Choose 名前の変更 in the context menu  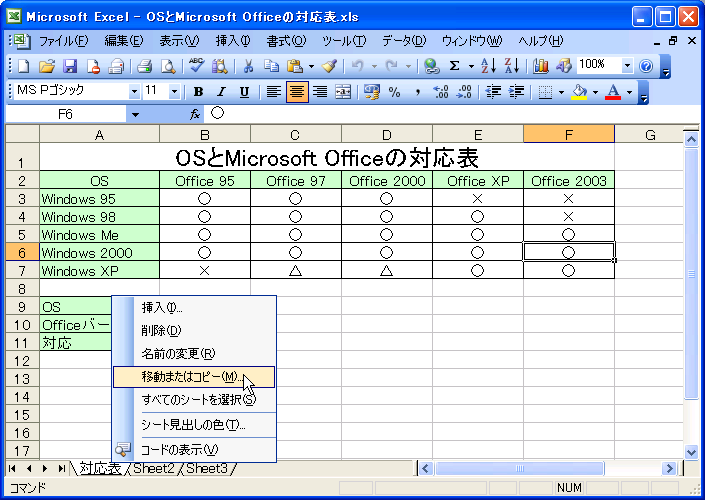194,354
